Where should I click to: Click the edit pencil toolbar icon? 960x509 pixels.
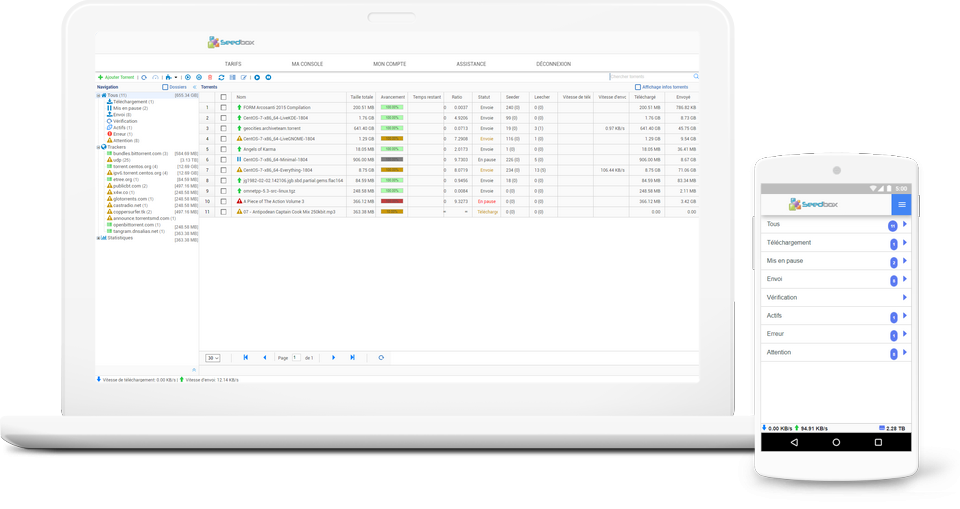click(244, 77)
